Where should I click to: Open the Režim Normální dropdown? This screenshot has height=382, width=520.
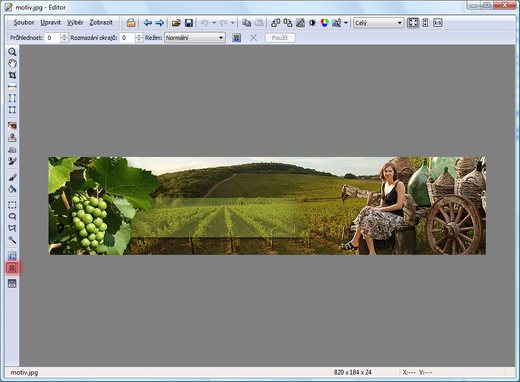pyautogui.click(x=195, y=38)
